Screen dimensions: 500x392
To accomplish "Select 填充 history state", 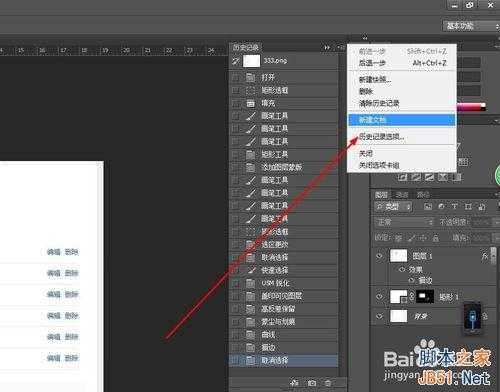I will tap(284, 103).
